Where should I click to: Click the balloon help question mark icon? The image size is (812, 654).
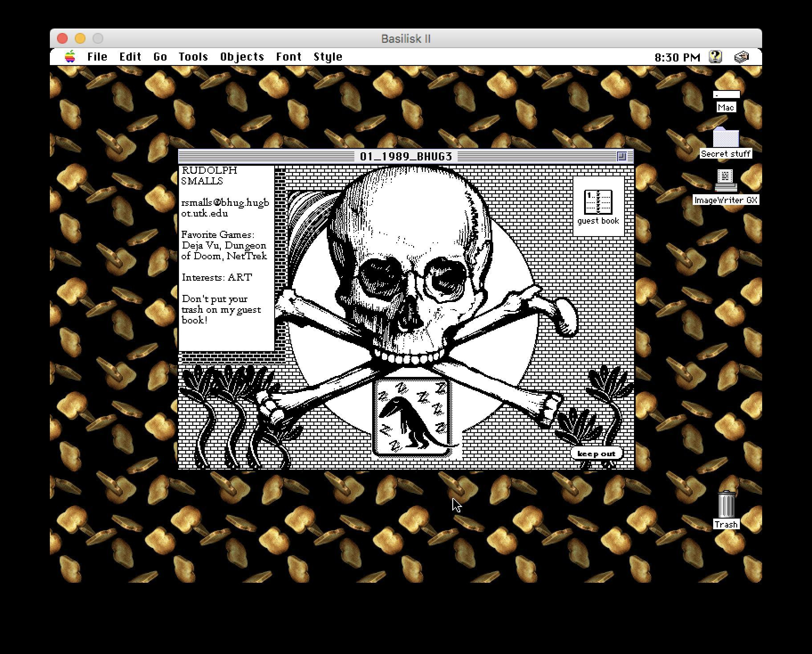click(715, 57)
